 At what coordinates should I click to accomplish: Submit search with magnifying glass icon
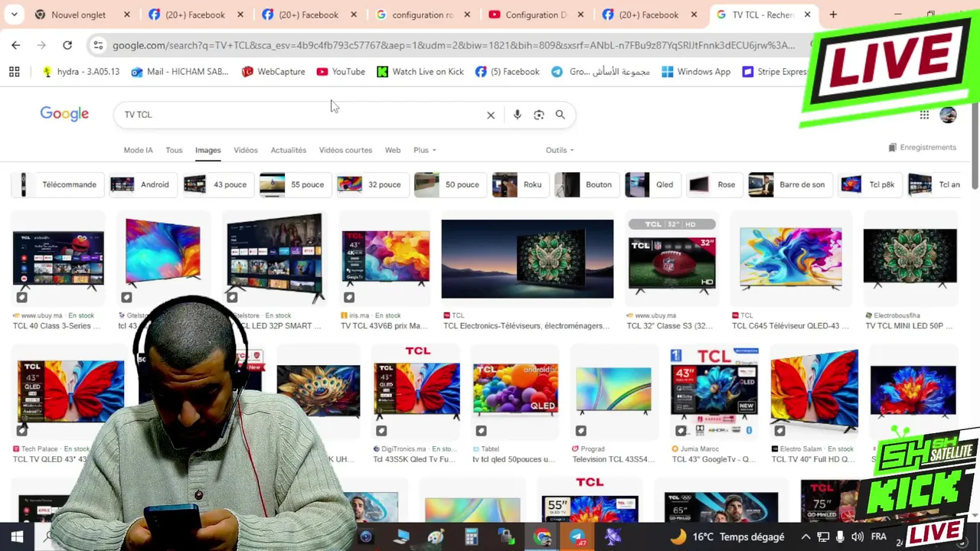560,115
